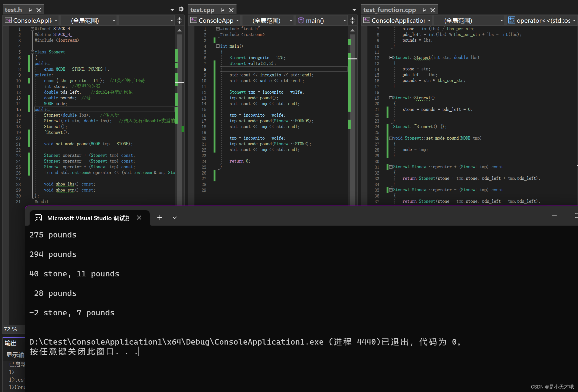Click the ConsoleApplication project icon in test.h navigation bar

coord(8,20)
